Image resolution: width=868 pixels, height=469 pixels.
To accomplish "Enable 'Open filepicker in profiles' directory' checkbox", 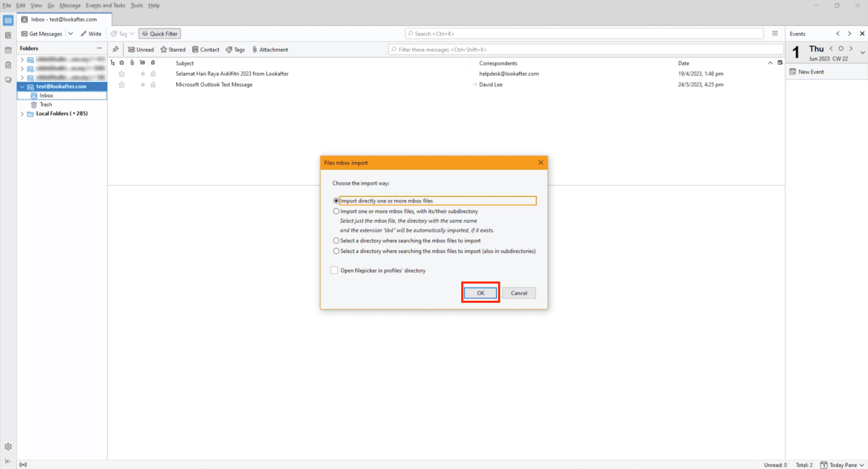I will pyautogui.click(x=334, y=270).
